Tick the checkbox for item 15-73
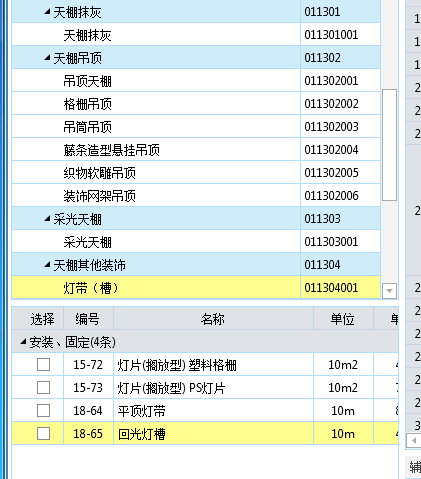Screen dimensions: 421x479 click(x=43, y=388)
